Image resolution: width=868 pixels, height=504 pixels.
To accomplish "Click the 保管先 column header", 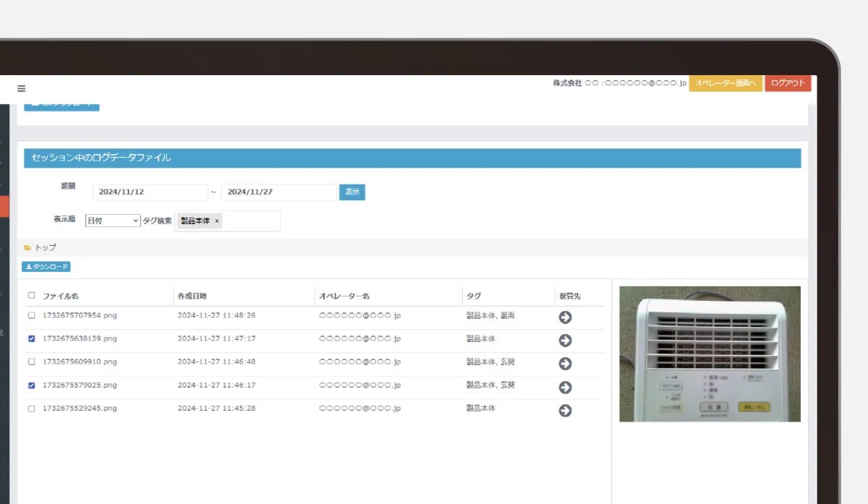I will (x=569, y=296).
